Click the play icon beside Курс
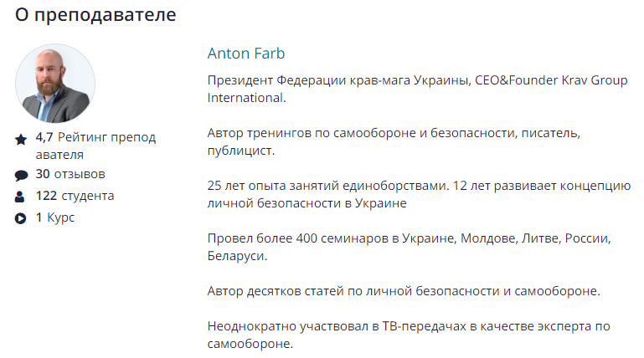 click(x=21, y=219)
